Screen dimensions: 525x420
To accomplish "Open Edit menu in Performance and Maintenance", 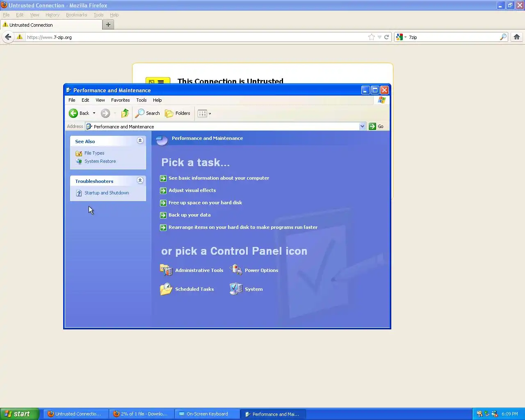I will [85, 100].
